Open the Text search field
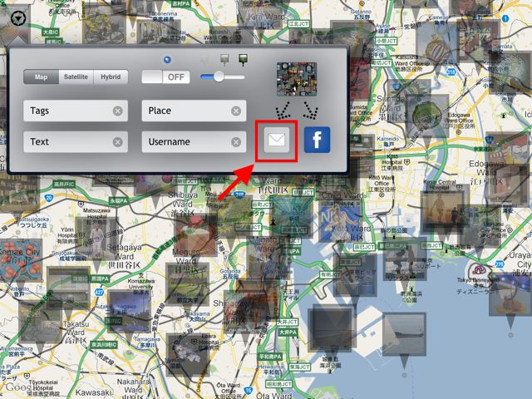532x399 pixels. [x=76, y=142]
